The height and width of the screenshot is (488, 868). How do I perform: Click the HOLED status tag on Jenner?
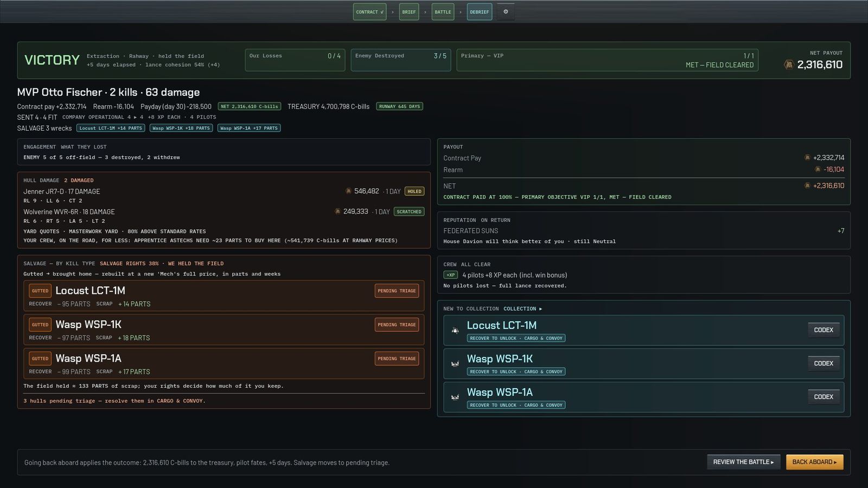pos(414,191)
